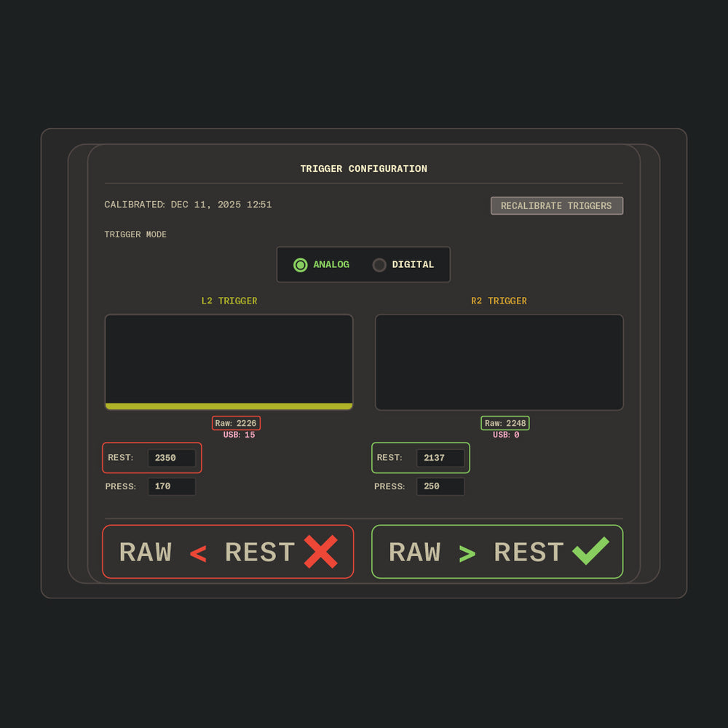Click the L2 TRIGGER heading
Image resolution: width=728 pixels, height=728 pixels.
click(229, 301)
